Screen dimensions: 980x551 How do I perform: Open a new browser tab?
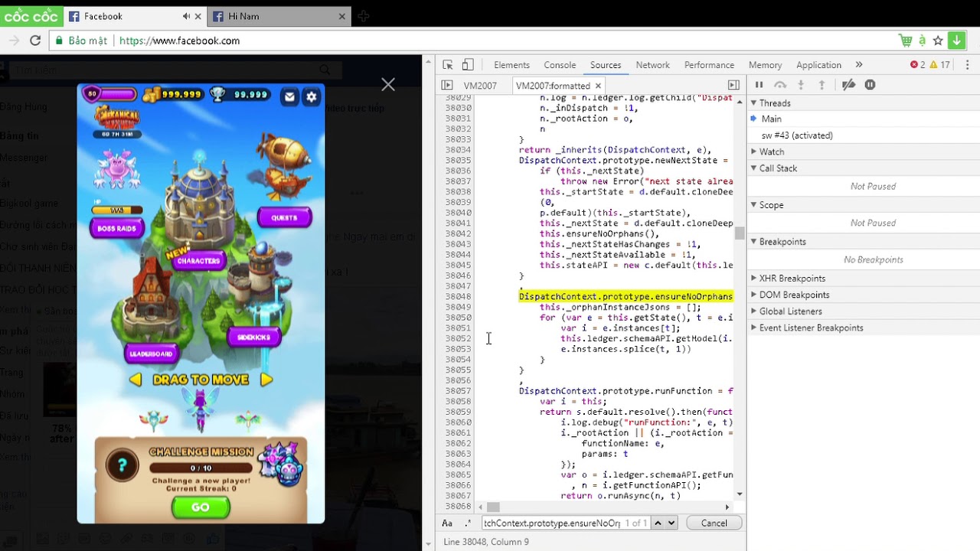pos(364,16)
